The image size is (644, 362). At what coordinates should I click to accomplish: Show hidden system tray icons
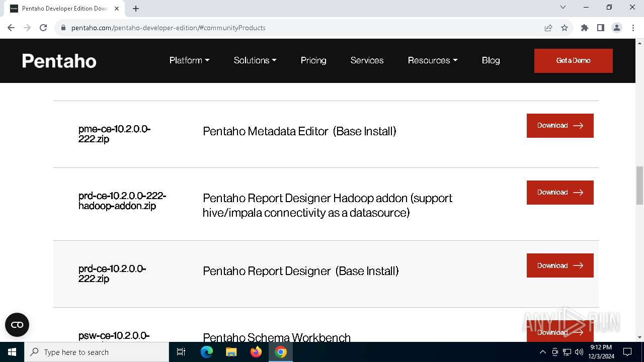(x=542, y=352)
